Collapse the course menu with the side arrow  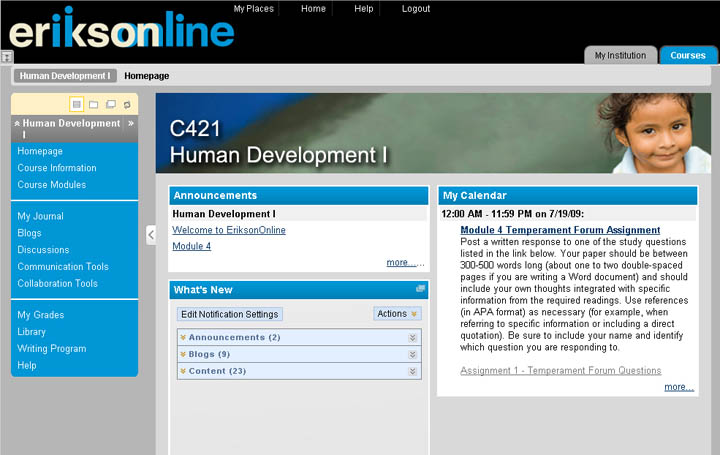click(x=151, y=235)
